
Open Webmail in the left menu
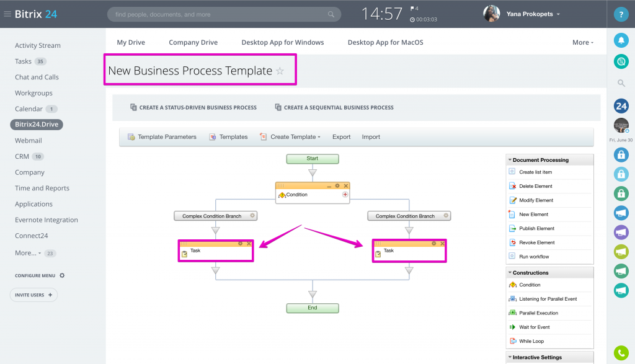tap(29, 141)
